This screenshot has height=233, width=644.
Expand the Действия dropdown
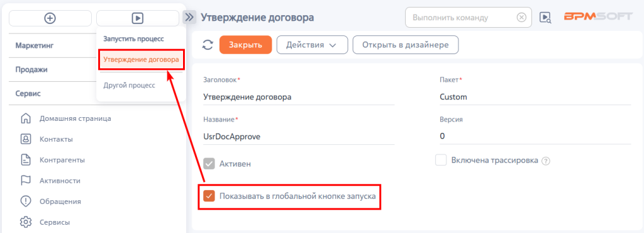click(312, 45)
